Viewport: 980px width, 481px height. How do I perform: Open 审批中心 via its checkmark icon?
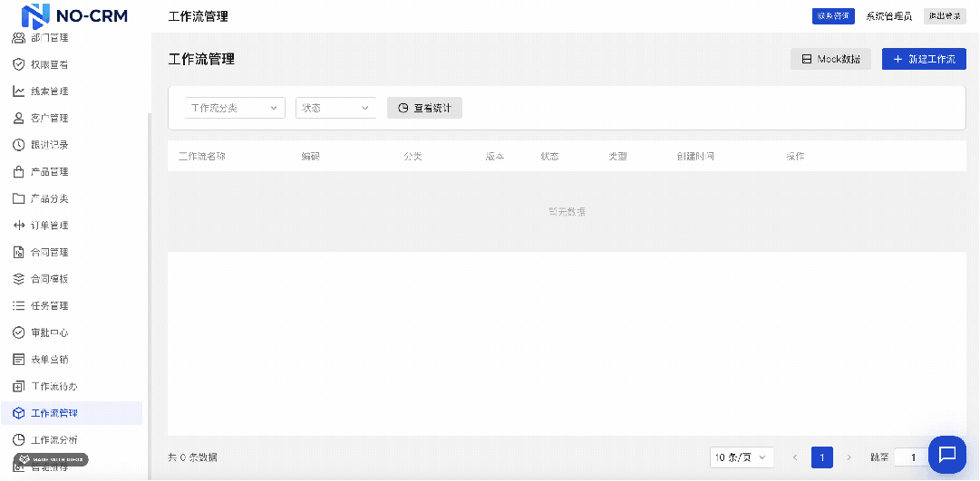pyautogui.click(x=19, y=333)
